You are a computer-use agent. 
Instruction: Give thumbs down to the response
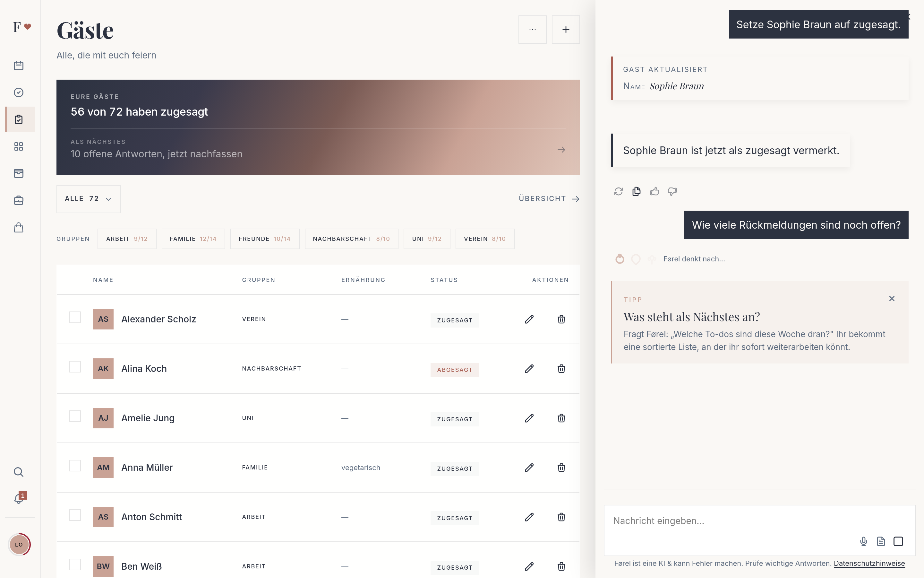coord(672,191)
